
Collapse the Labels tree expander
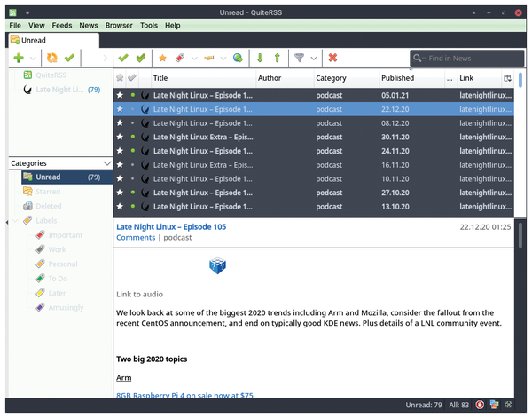15,221
